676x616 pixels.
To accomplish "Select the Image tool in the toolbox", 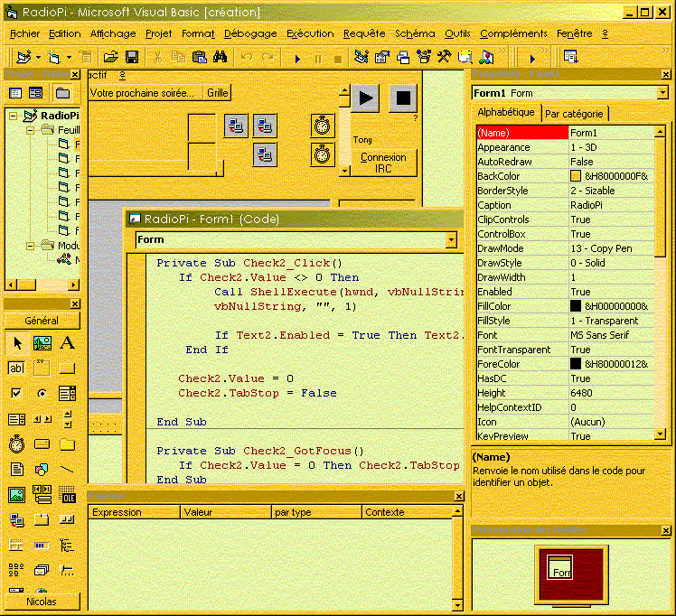I will 16,495.
